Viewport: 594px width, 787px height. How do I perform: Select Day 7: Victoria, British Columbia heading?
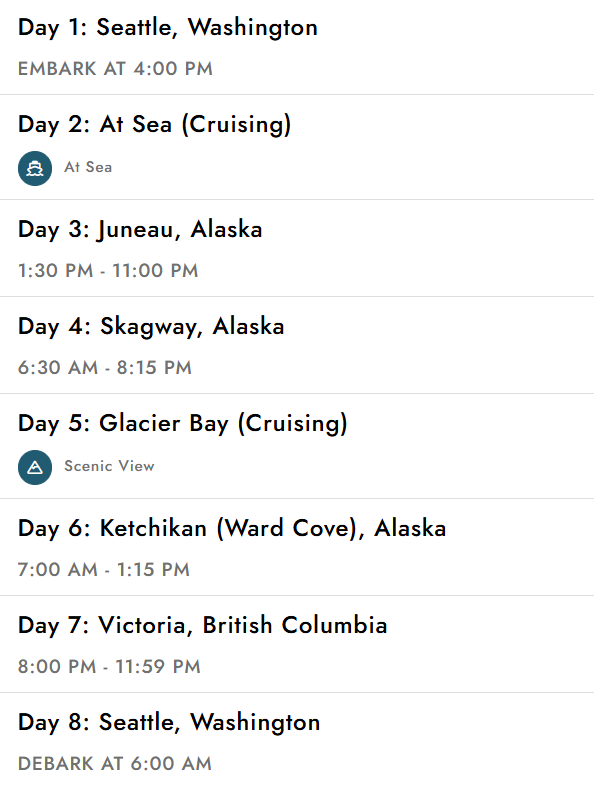[202, 625]
